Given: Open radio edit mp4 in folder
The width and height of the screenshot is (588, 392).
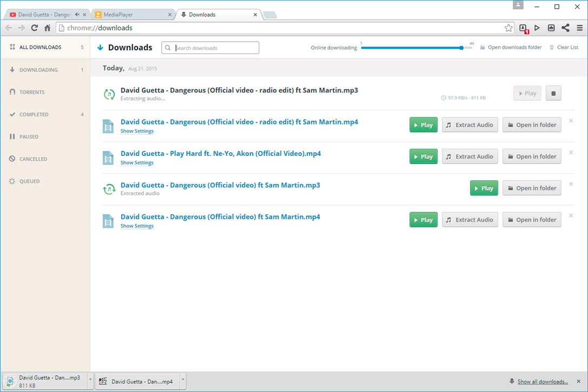Looking at the screenshot, I should point(532,125).
